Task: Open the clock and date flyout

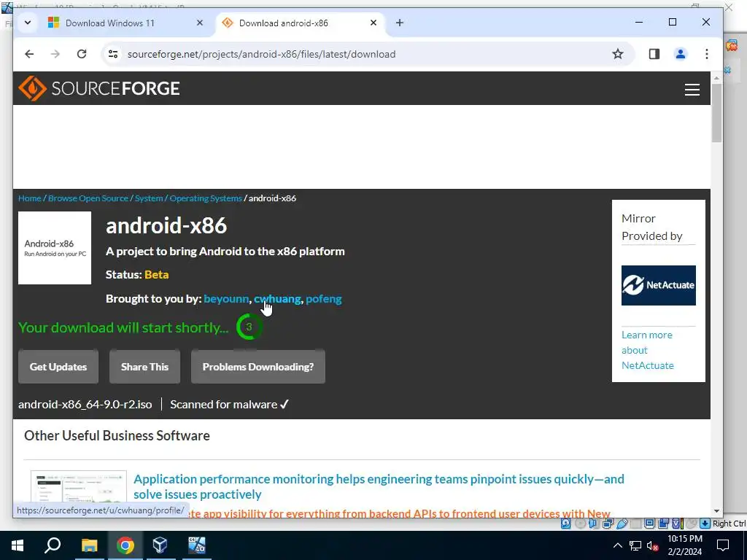Action: click(x=684, y=545)
